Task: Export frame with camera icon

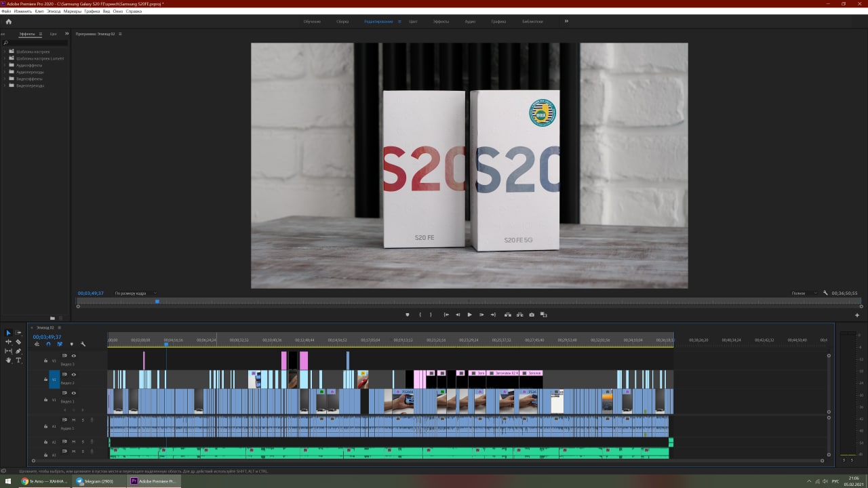Action: [x=532, y=314]
